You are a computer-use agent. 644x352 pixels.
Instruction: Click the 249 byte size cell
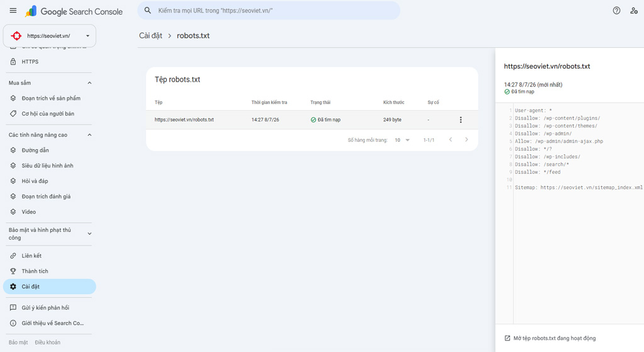[392, 120]
